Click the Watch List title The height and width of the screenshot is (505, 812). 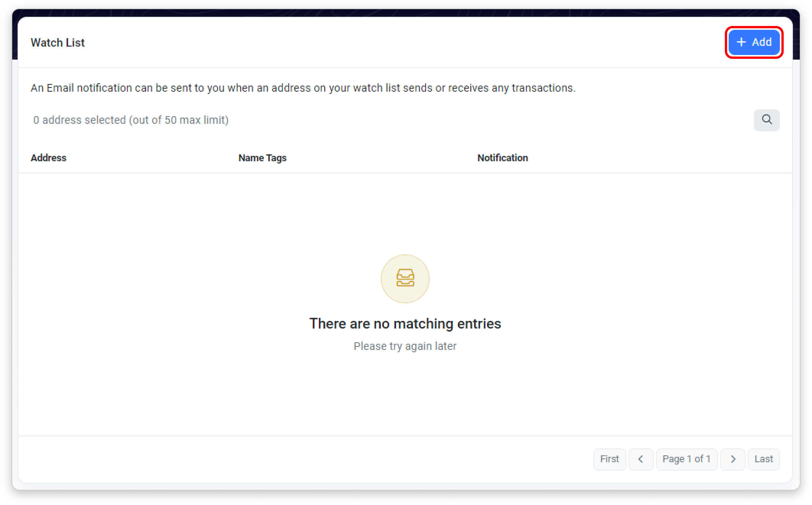click(x=58, y=42)
